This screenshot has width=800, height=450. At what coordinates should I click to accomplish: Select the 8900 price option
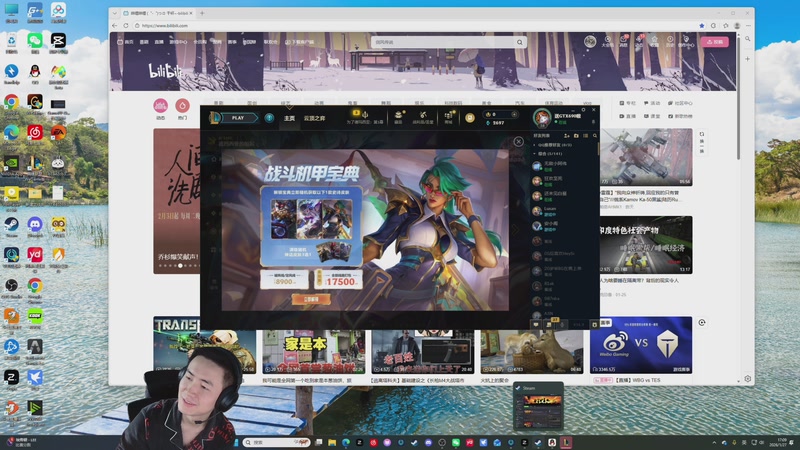pyautogui.click(x=284, y=279)
